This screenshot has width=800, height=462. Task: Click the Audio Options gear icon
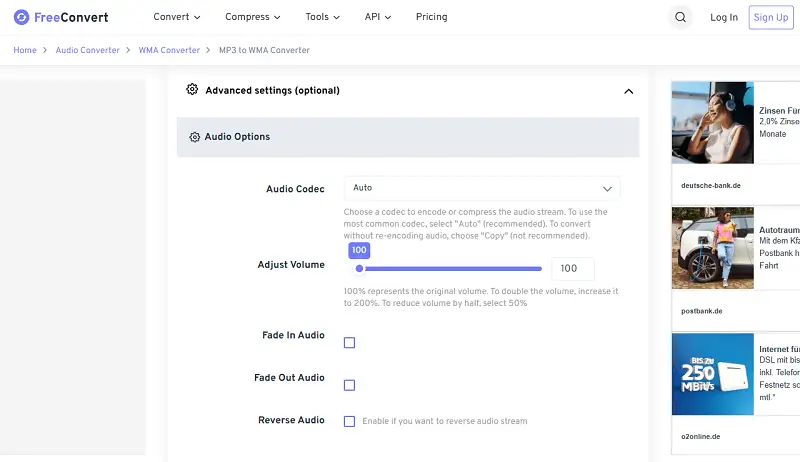click(194, 137)
